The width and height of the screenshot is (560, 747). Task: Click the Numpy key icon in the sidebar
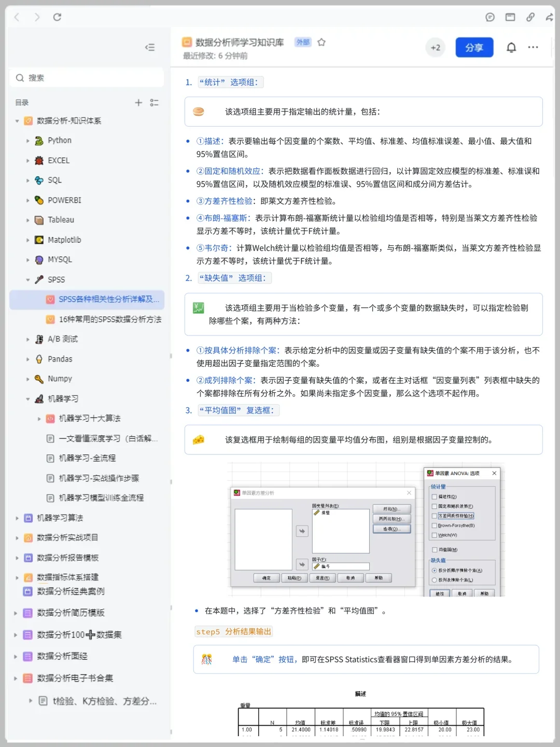(39, 379)
